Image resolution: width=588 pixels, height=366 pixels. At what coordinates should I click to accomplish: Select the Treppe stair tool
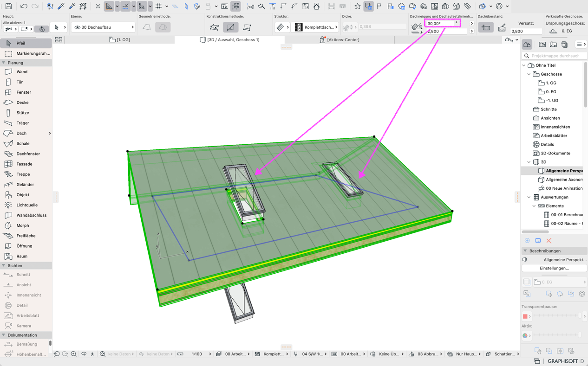26,174
